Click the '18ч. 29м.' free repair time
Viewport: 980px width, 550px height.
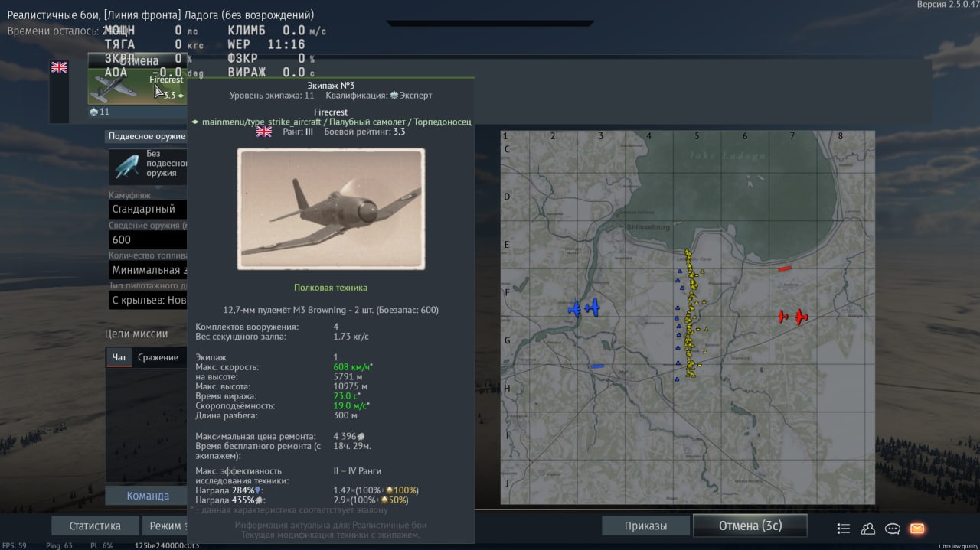(352, 446)
